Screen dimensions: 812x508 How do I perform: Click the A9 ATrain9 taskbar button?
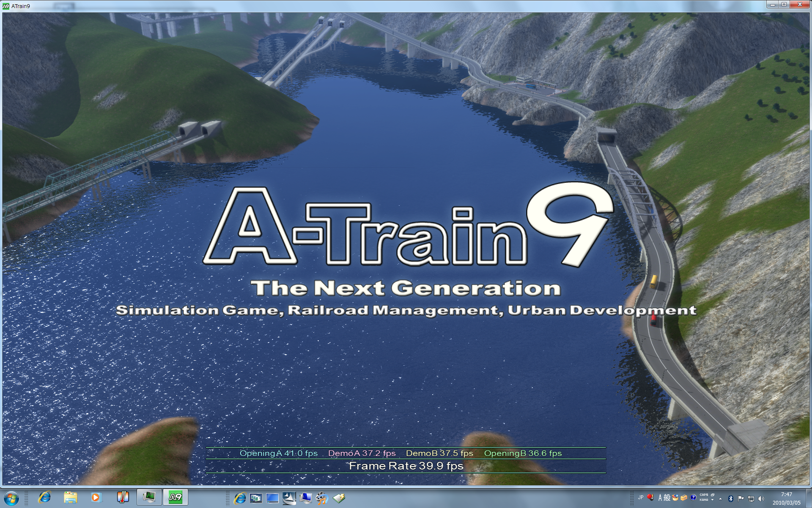tap(175, 497)
